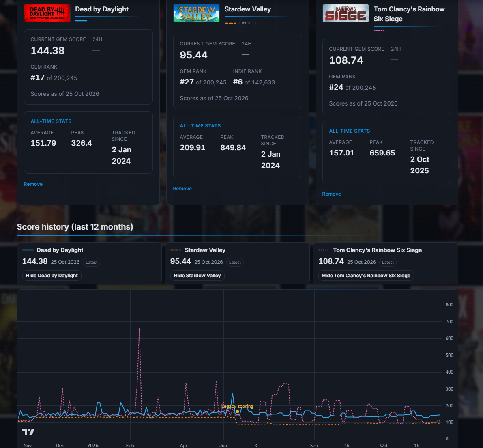The width and height of the screenshot is (483, 448).
Task: Click the 2 Oct 2025 tracked since date
Action: pos(420,165)
